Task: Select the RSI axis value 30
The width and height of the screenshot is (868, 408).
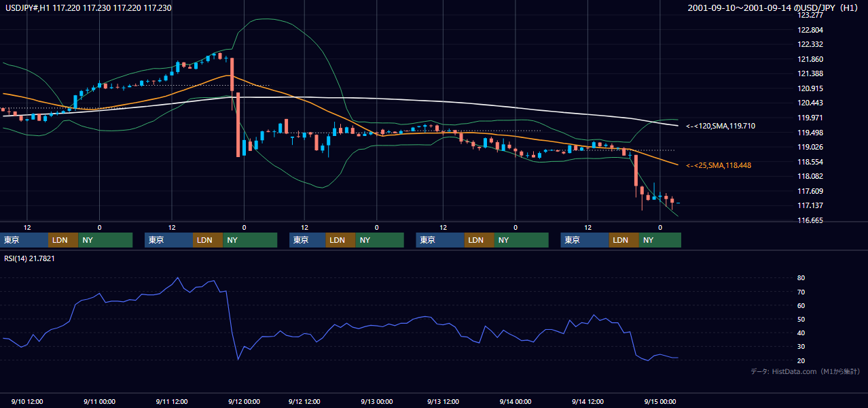Action: (801, 347)
